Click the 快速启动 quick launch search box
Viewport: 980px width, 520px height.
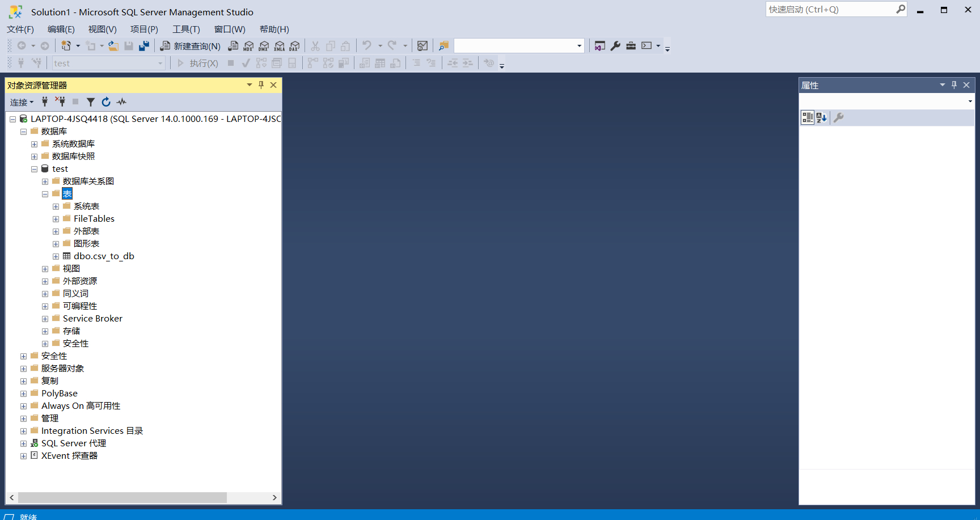tap(830, 10)
